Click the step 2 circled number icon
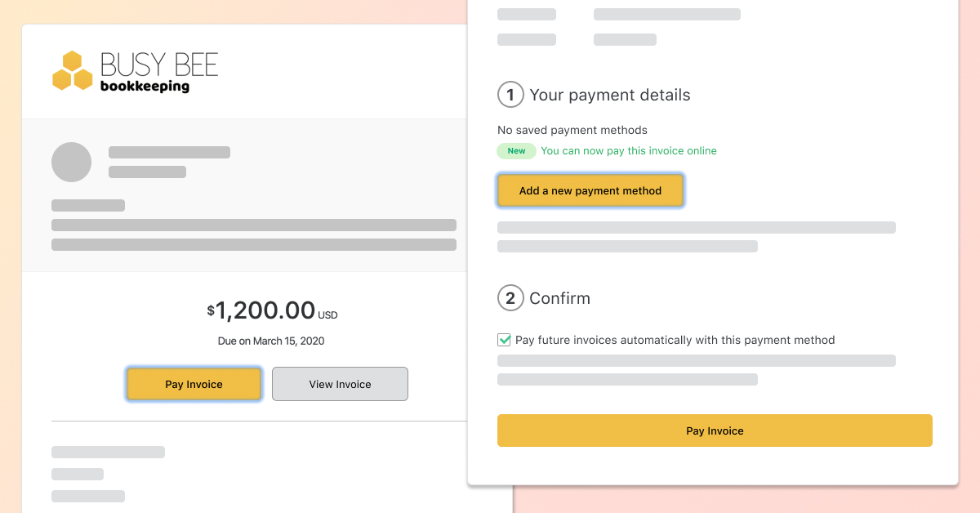 coord(510,298)
